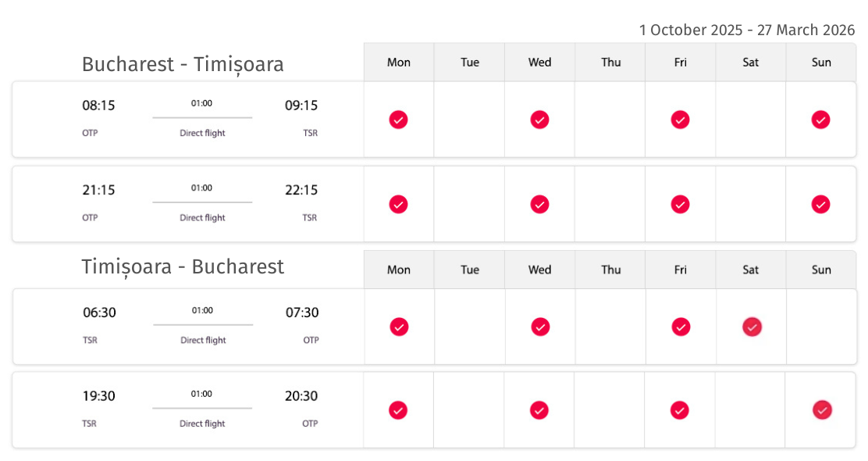The height and width of the screenshot is (461, 868).
Task: Click Monday checkmark for 08:15 OTP flight
Action: pos(398,120)
